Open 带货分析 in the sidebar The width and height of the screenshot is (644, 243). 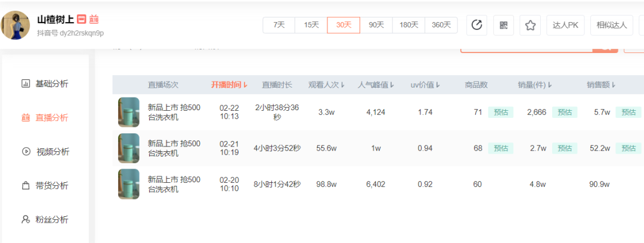pos(45,186)
